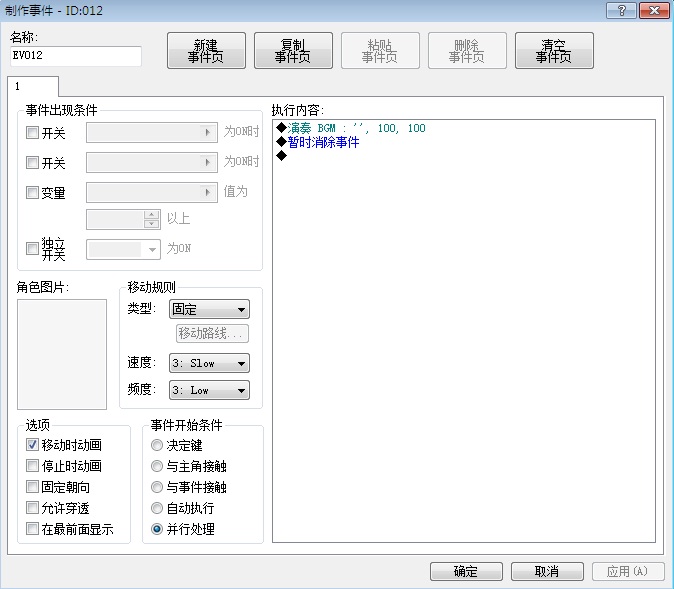Viewport: 674px width, 589px height.
Task: Click the 删除事件页 button
Action: tap(467, 51)
